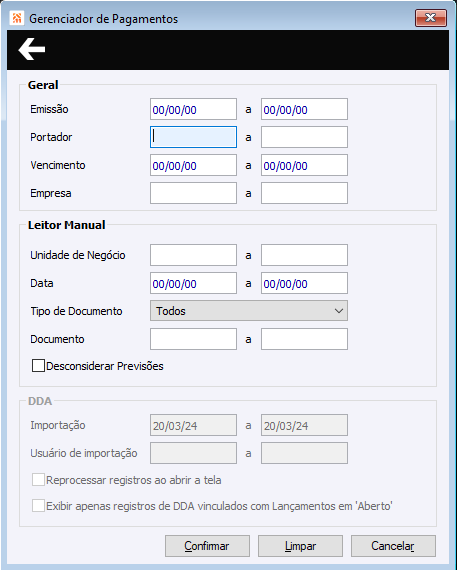The image size is (457, 570).
Task: Click the Limpar button
Action: coord(300,546)
